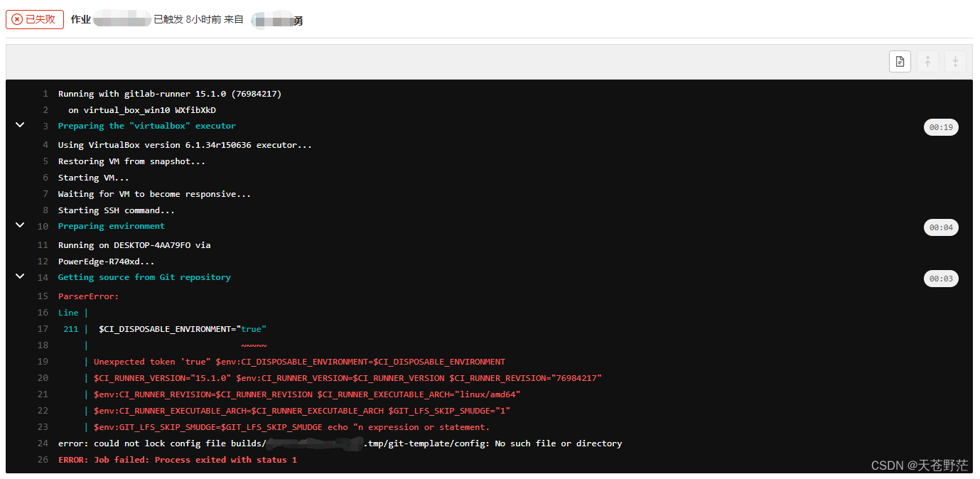The width and height of the screenshot is (980, 479).
Task: Click the scroll-to-bottom arrow button
Action: point(955,62)
